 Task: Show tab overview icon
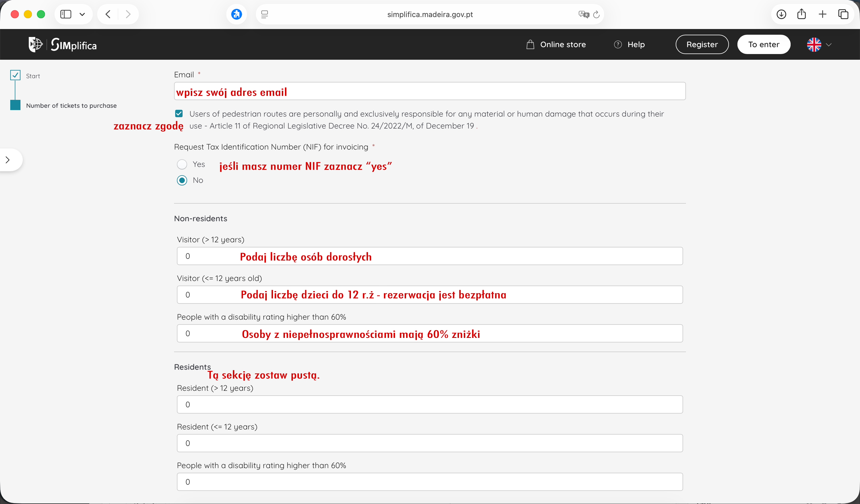tap(843, 14)
